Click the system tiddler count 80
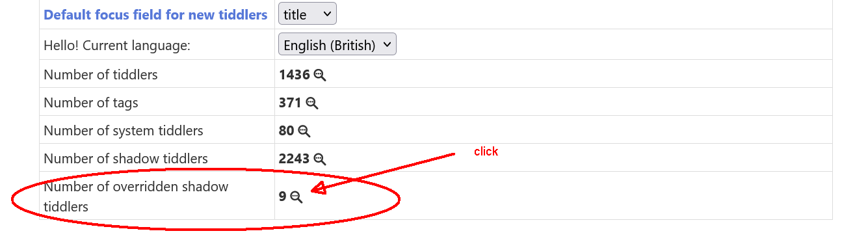 [287, 131]
